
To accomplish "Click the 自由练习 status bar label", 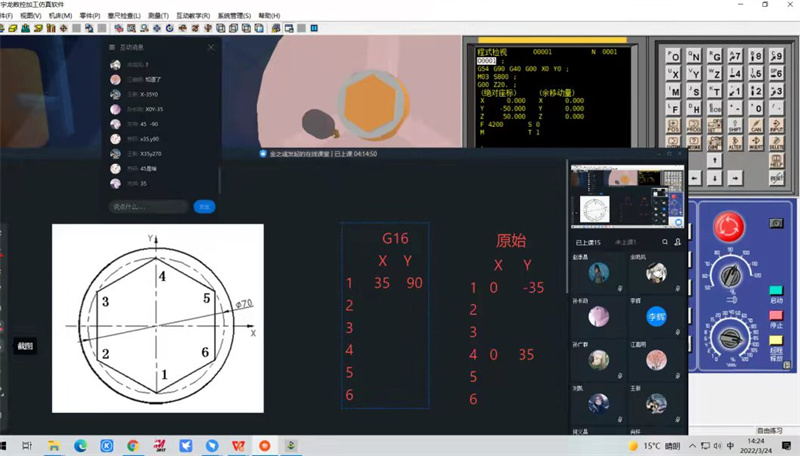I will pos(769,430).
